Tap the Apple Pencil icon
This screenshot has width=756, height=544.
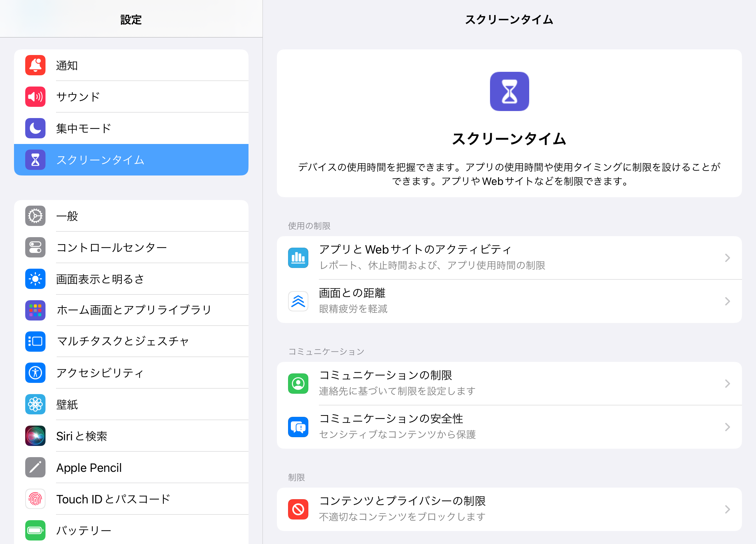coord(35,467)
